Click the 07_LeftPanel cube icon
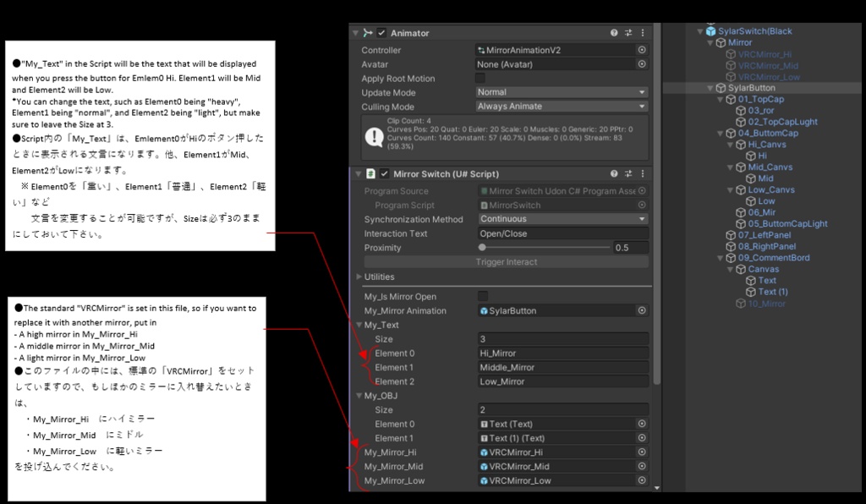Viewport: 866px width, 504px height. click(x=731, y=235)
